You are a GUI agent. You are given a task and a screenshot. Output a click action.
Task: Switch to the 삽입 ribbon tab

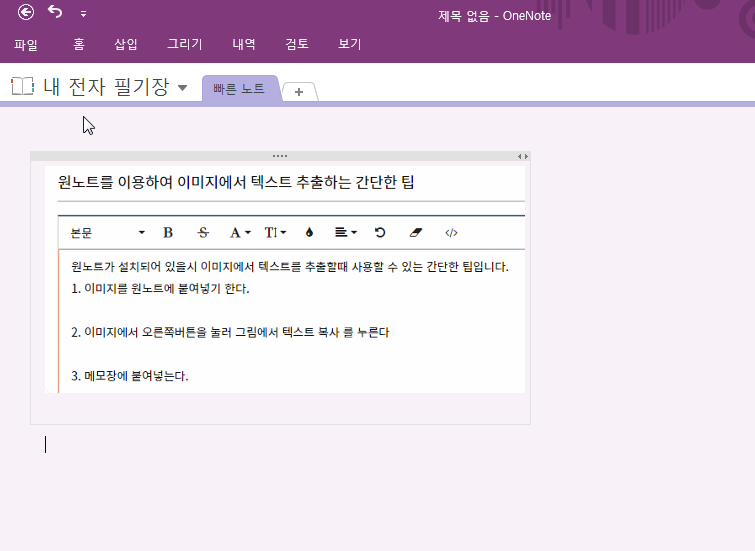pyautogui.click(x=126, y=44)
